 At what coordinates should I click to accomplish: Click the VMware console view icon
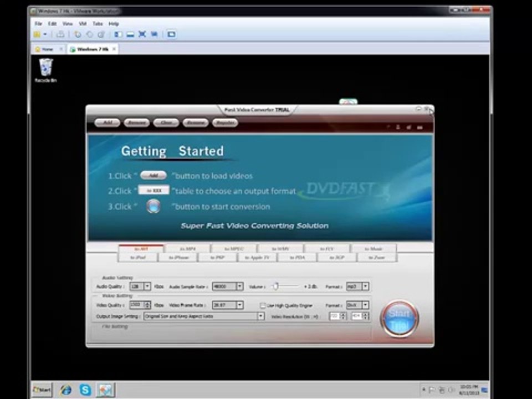171,34
